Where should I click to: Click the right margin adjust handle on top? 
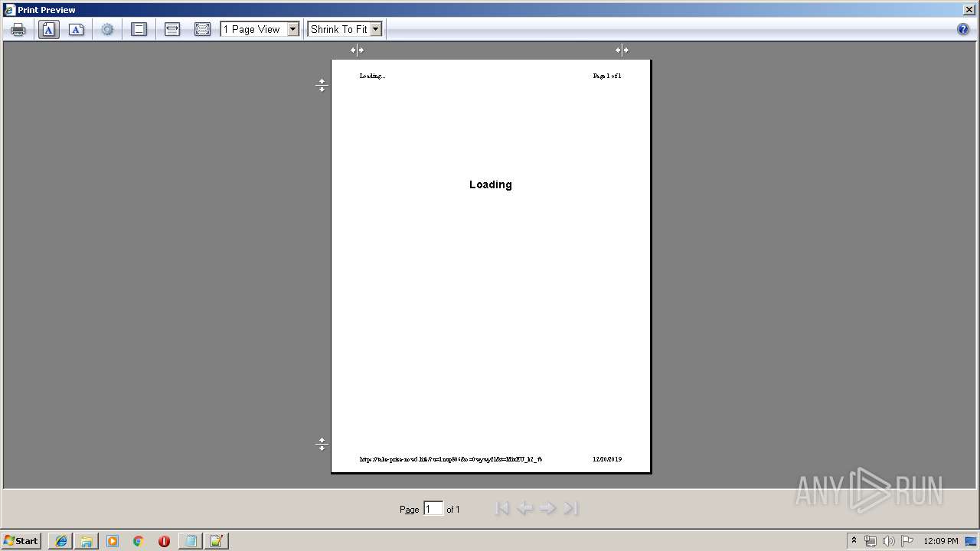tap(622, 51)
